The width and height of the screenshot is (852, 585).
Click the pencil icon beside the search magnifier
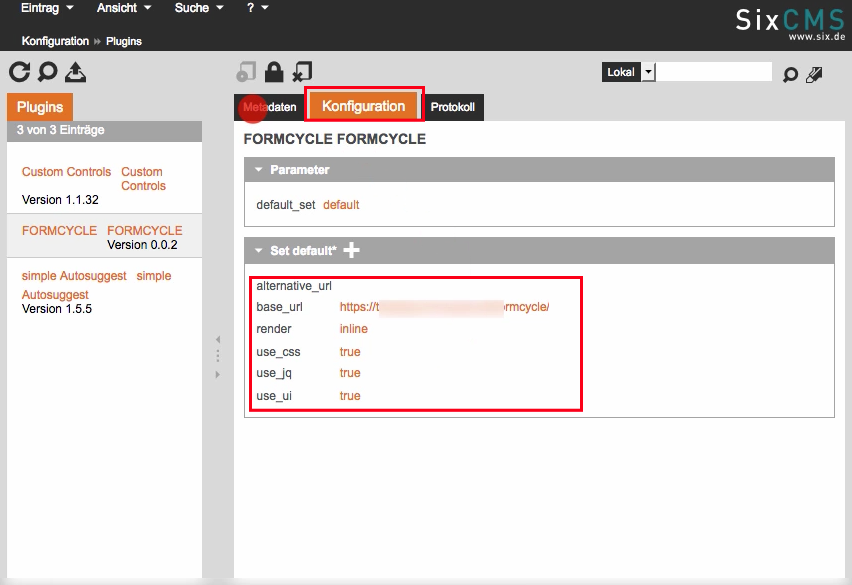pyautogui.click(x=814, y=74)
